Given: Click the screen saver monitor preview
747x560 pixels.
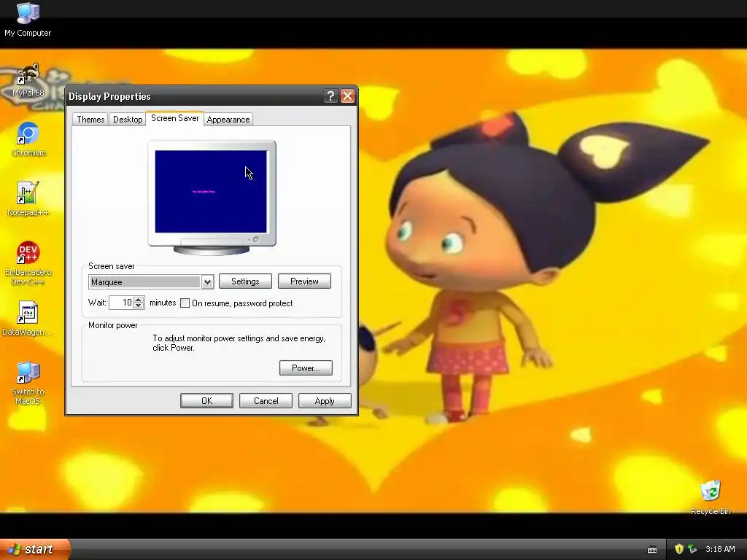Looking at the screenshot, I should [212, 192].
